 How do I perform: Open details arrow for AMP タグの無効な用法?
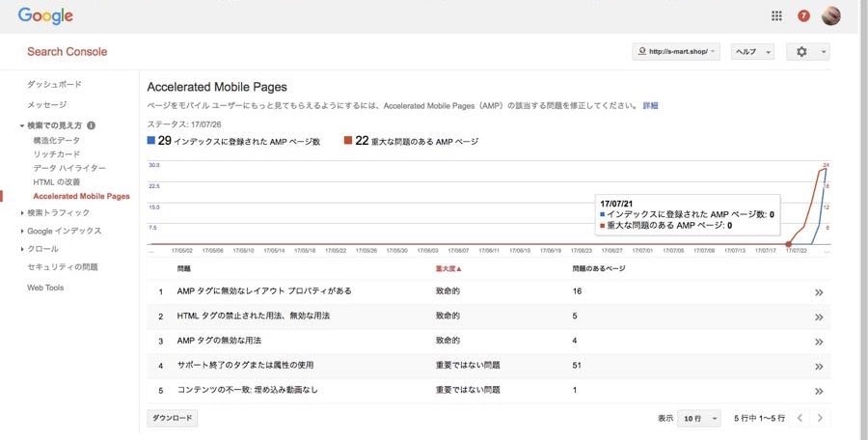pos(819,342)
